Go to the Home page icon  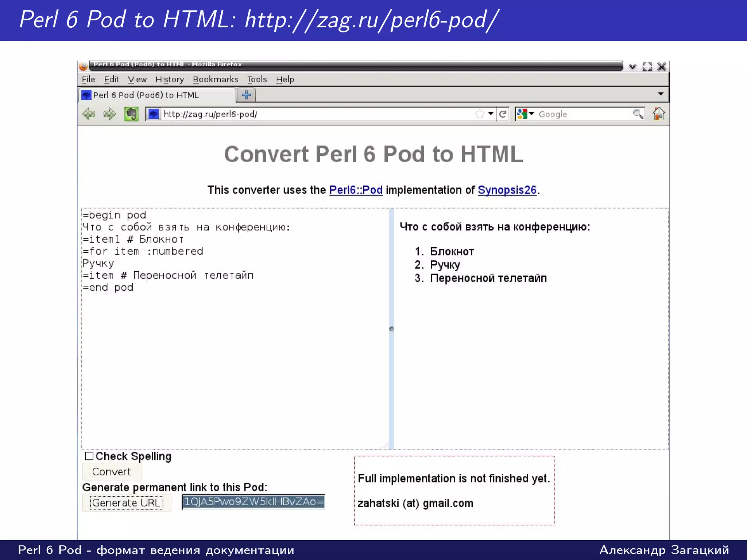click(659, 114)
